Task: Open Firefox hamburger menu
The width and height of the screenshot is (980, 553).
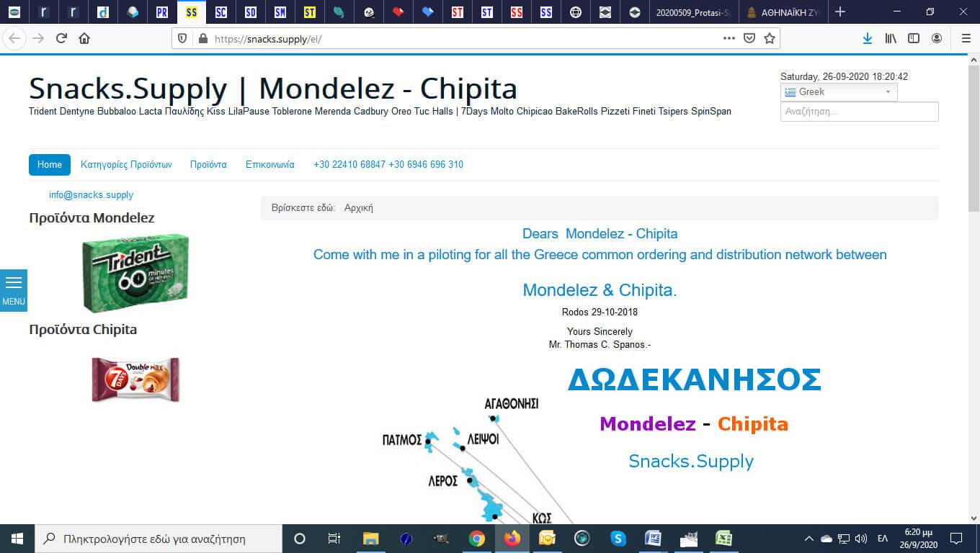Action: tap(966, 38)
